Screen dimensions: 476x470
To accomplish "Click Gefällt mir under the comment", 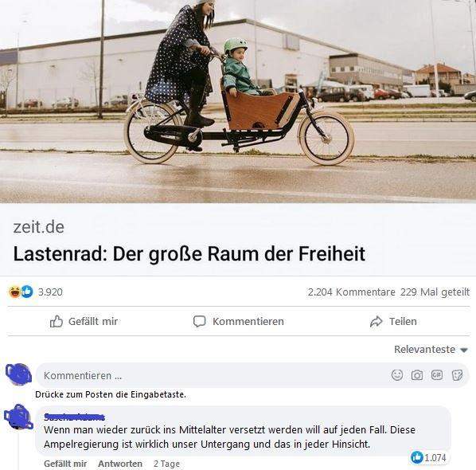I will [x=65, y=464].
